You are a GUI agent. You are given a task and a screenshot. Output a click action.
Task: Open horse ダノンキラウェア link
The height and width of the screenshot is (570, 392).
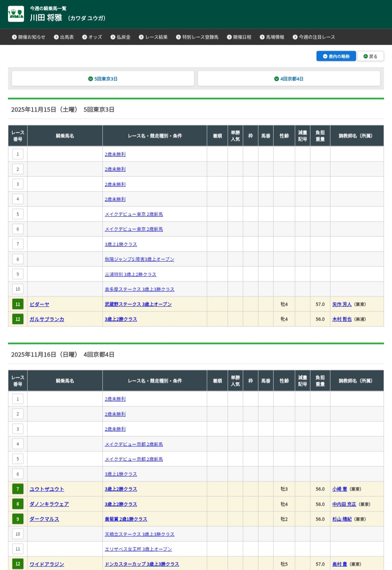pos(49,504)
